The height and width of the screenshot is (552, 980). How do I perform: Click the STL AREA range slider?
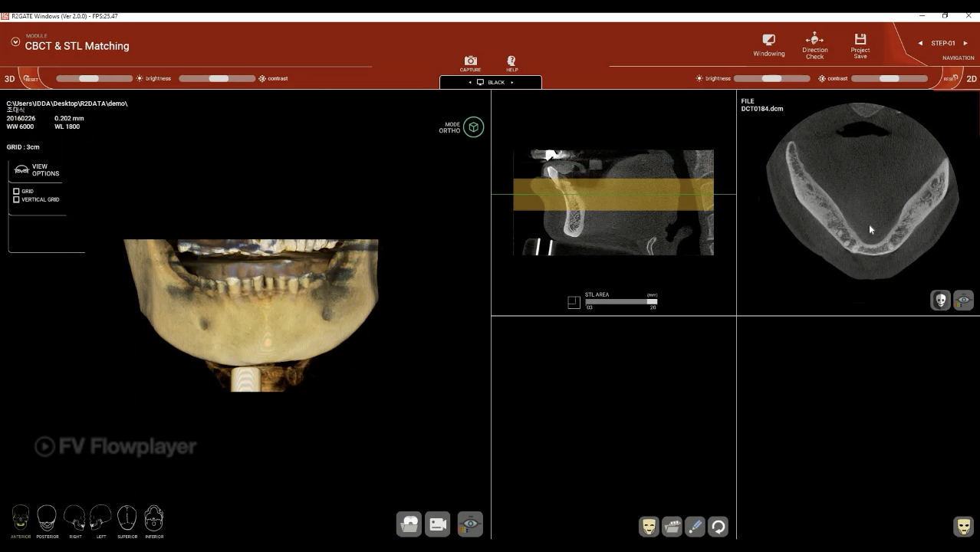(x=621, y=301)
